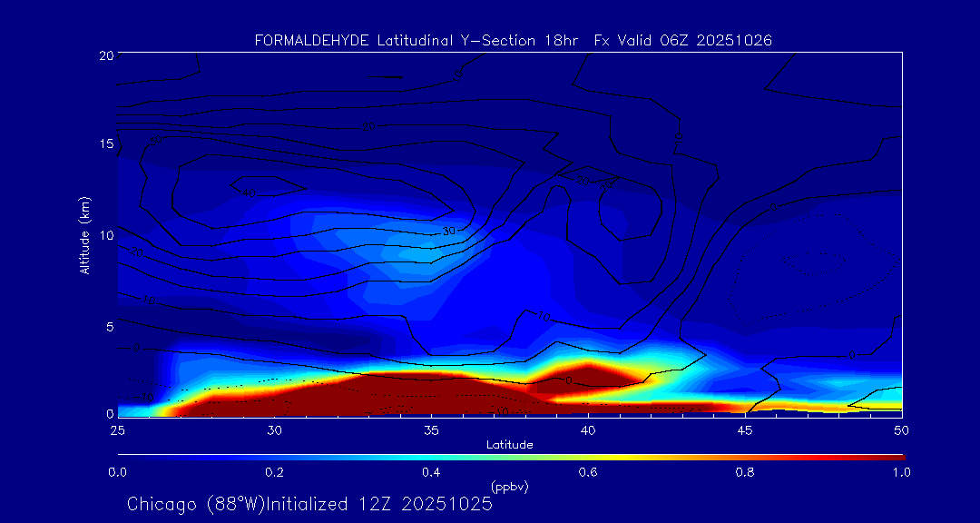Click the latitude 35 tick label
This screenshot has height=523, width=980.
pos(431,429)
